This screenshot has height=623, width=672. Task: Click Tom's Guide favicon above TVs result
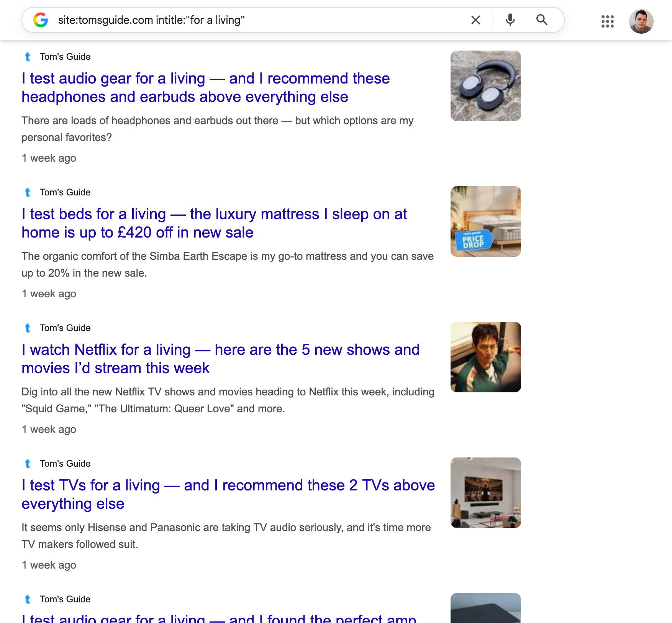tap(28, 464)
